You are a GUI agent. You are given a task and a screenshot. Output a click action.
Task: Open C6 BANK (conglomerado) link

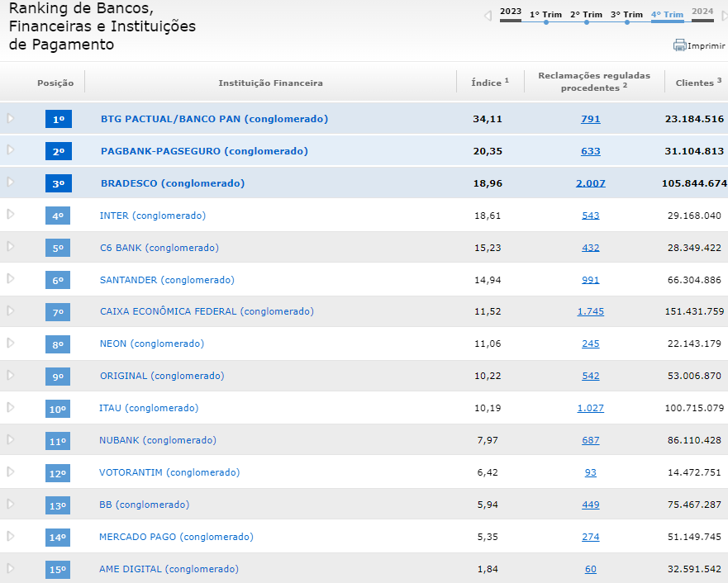[x=159, y=248]
